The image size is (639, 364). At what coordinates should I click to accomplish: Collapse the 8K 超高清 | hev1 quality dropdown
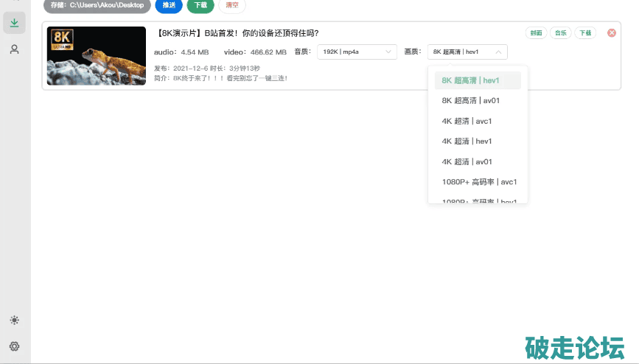tap(467, 52)
